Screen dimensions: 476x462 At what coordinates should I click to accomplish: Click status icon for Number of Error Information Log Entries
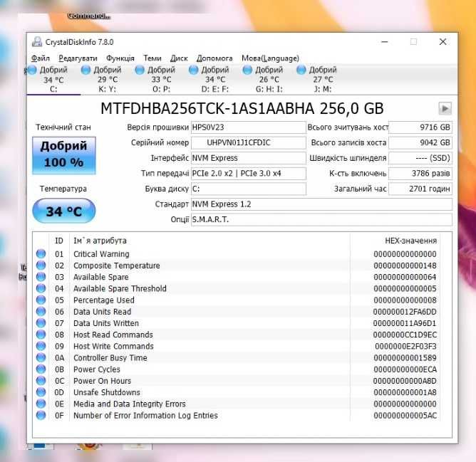(41, 415)
